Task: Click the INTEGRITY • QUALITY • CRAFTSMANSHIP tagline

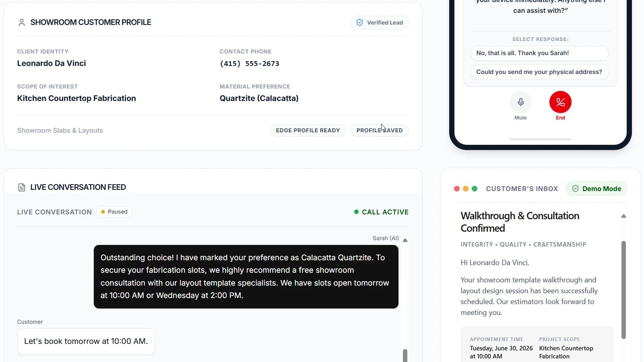Action: click(x=523, y=245)
